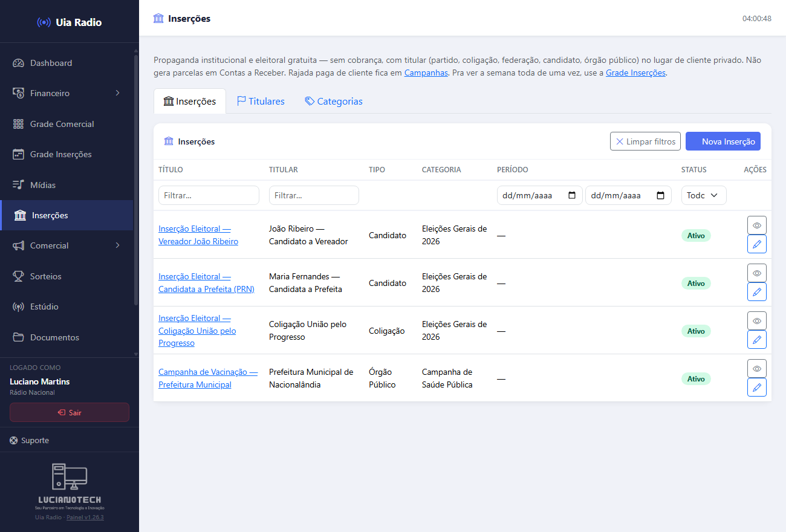Click calendar icon in first period date field

tap(572, 195)
